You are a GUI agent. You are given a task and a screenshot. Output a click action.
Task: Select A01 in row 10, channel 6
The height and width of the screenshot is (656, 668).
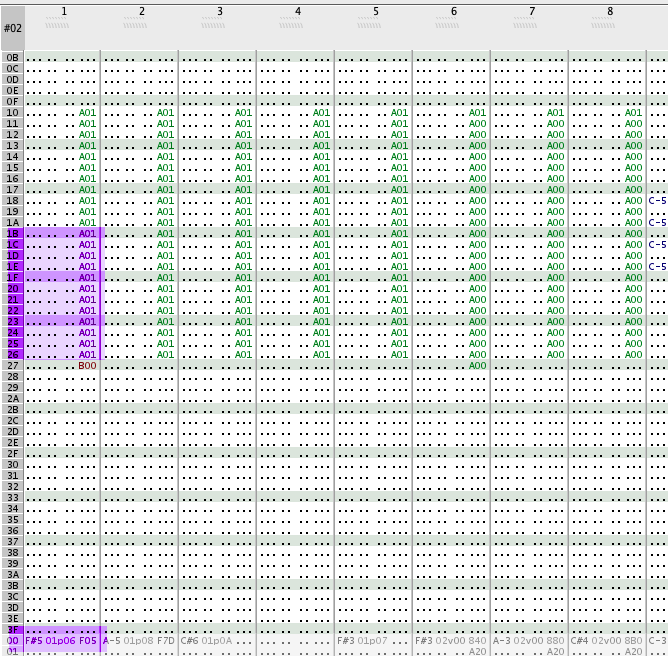[478, 112]
